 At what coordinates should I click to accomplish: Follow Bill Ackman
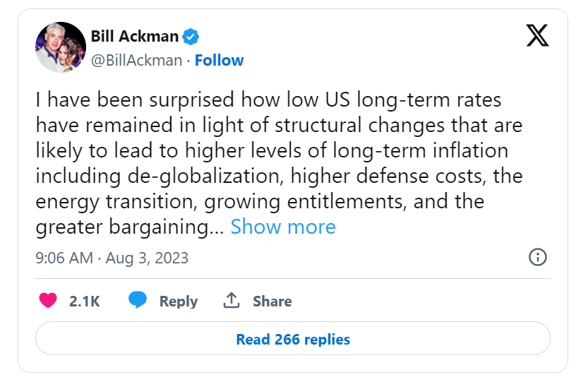[x=219, y=60]
